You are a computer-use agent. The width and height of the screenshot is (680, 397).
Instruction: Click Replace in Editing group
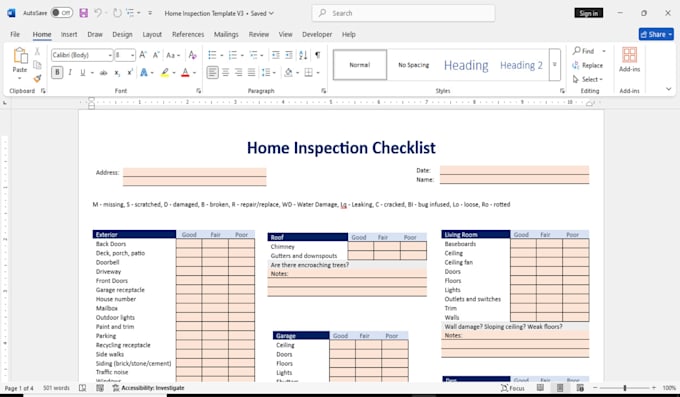[588, 66]
